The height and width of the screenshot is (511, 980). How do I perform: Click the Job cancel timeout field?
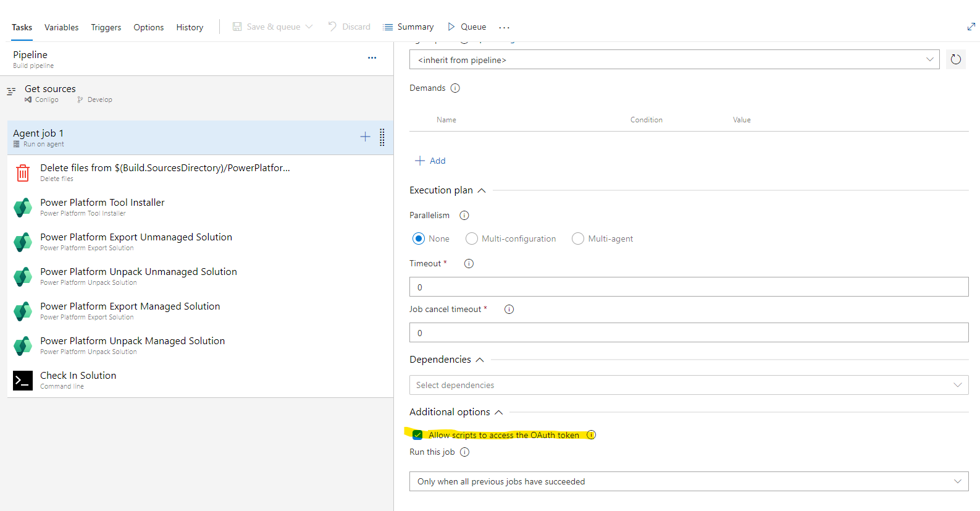pyautogui.click(x=689, y=332)
